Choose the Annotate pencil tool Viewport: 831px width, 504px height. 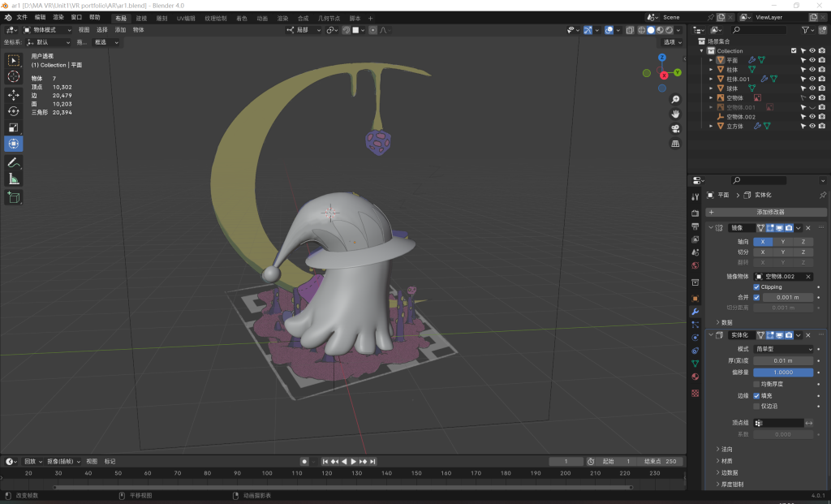click(x=14, y=162)
